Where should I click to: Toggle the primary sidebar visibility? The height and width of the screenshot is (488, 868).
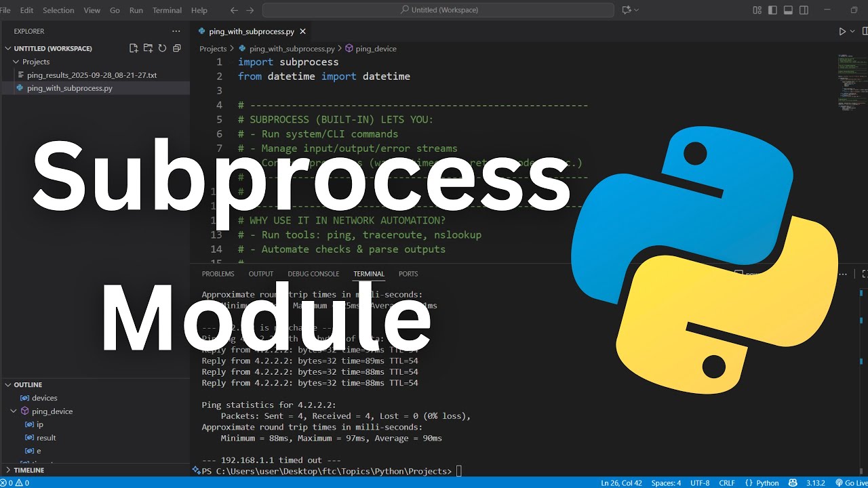pos(772,10)
